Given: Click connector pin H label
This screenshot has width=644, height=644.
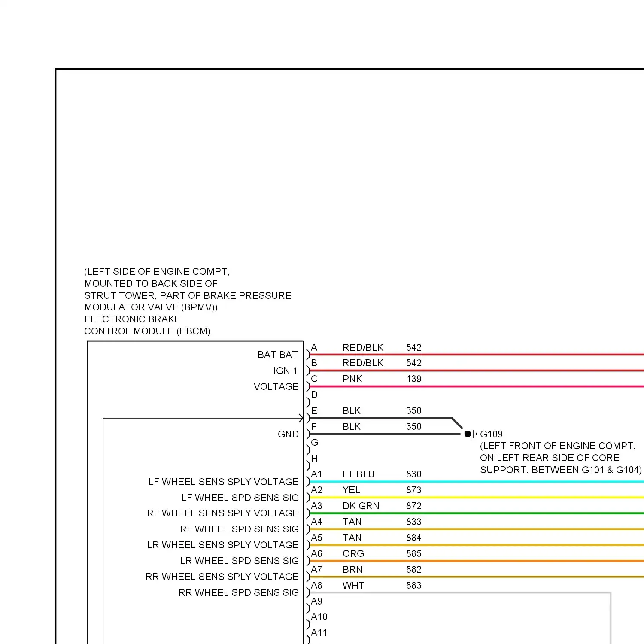Looking at the screenshot, I should point(314,458).
